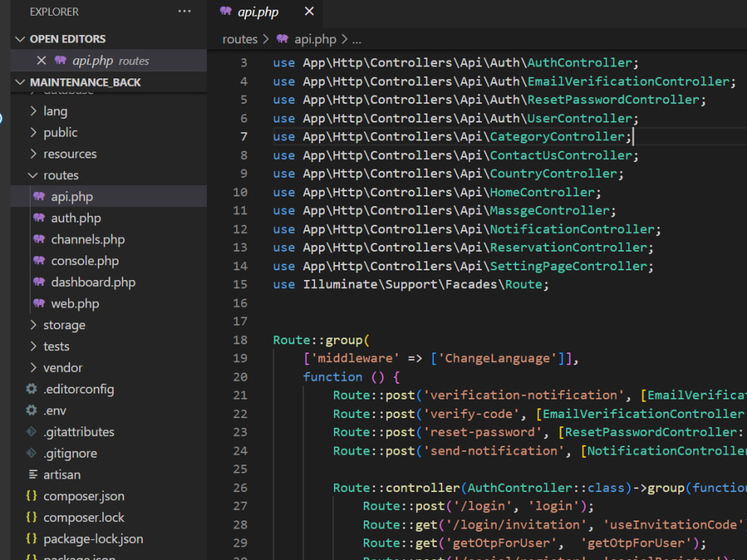The height and width of the screenshot is (560, 747).
Task: Expand the resources folder
Action: [33, 154]
